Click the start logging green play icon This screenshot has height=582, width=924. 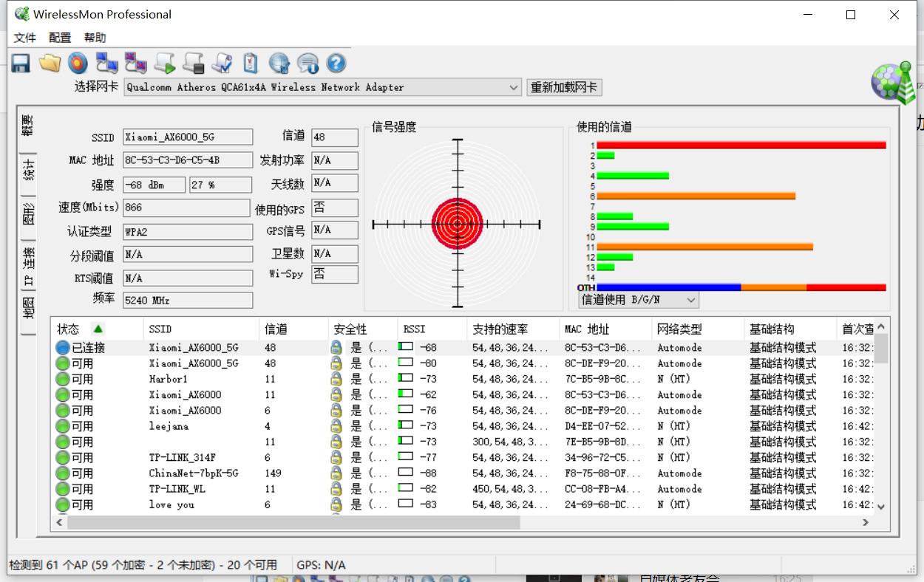165,63
